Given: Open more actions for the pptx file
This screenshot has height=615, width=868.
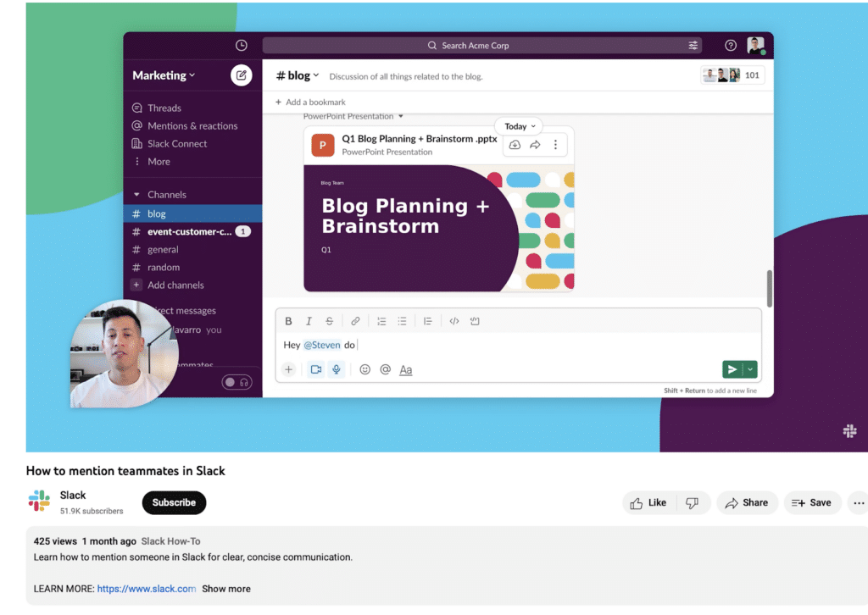Looking at the screenshot, I should coord(555,145).
